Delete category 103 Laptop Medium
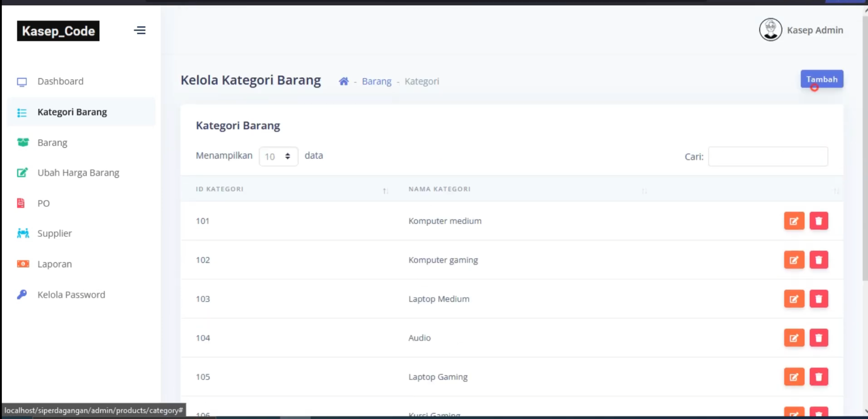 pos(819,299)
